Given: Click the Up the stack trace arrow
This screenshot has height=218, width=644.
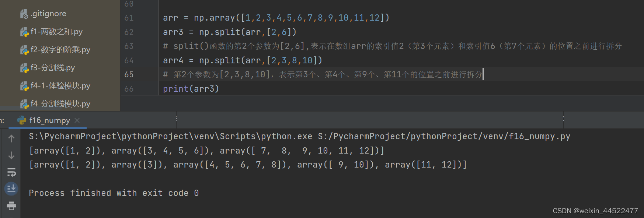Looking at the screenshot, I should [11, 138].
